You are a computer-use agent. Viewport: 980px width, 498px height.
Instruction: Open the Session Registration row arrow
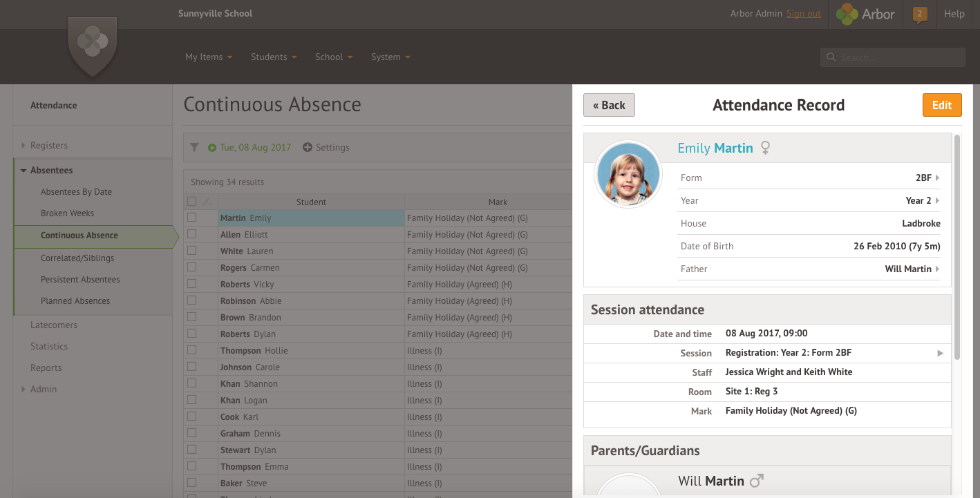[x=940, y=353]
